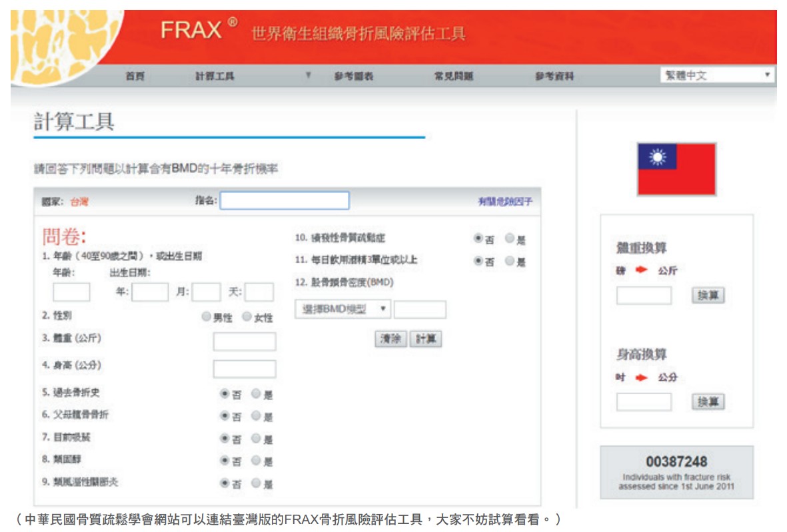Select 否 for 過去骨折史
This screenshot has width=787, height=532.
[225, 394]
